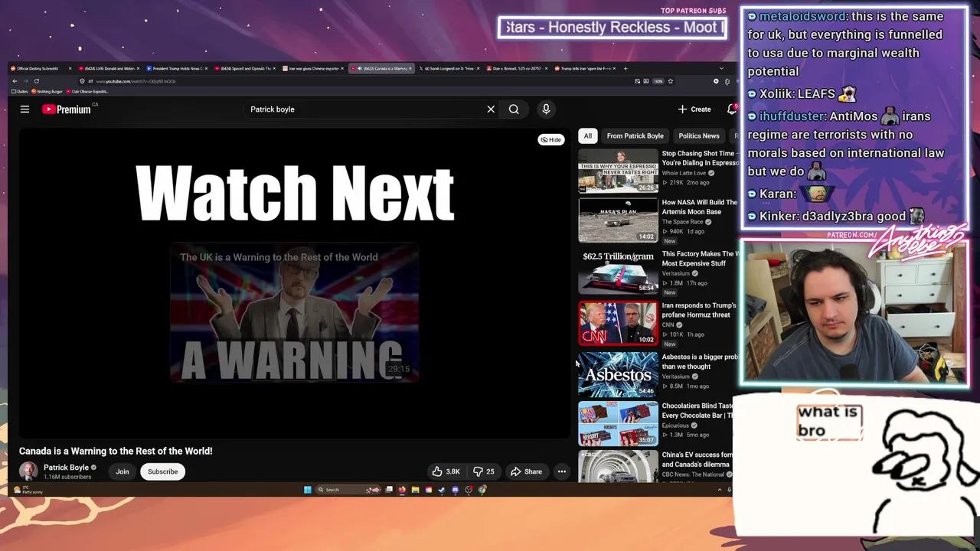The height and width of the screenshot is (551, 980).
Task: Reload the YouTube page
Action: [x=36, y=81]
